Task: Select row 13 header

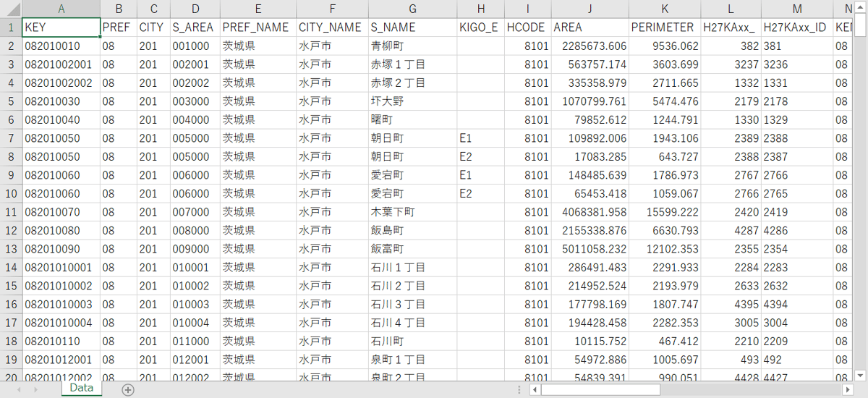Action: point(11,249)
